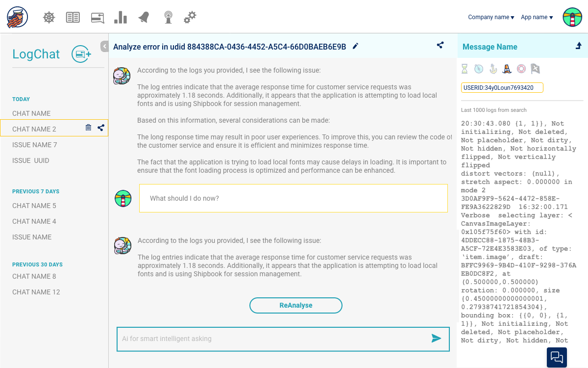
Task: Open the bell alerts icon
Action: coord(144,18)
